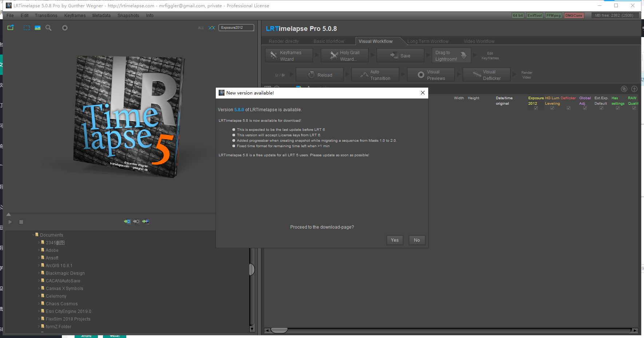
Task: Toggle the Has settings column checkbox
Action: 618,108
